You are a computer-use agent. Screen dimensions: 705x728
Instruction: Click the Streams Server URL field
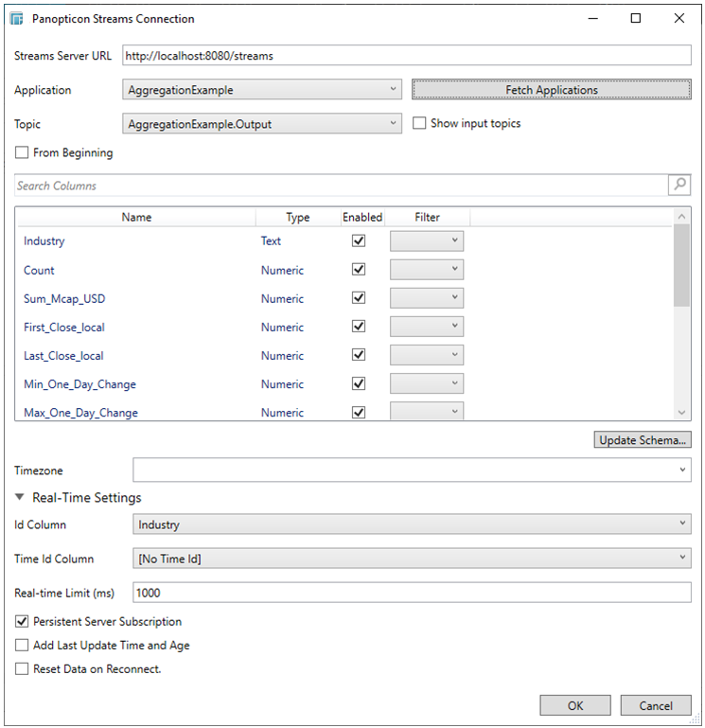pos(407,56)
